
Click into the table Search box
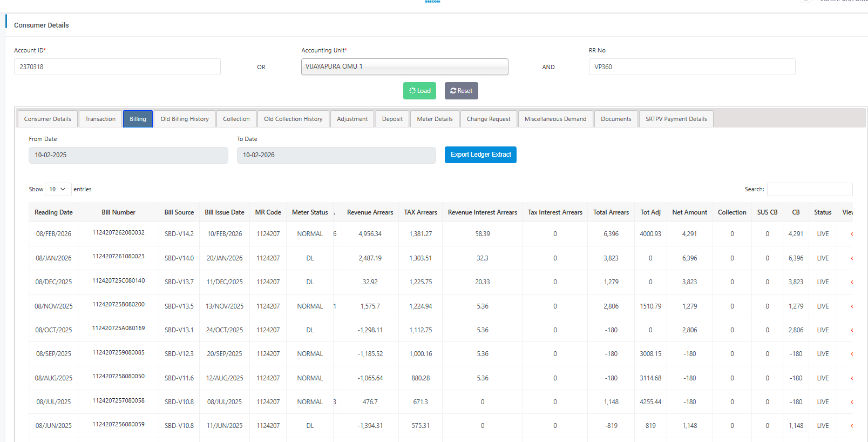coord(809,189)
